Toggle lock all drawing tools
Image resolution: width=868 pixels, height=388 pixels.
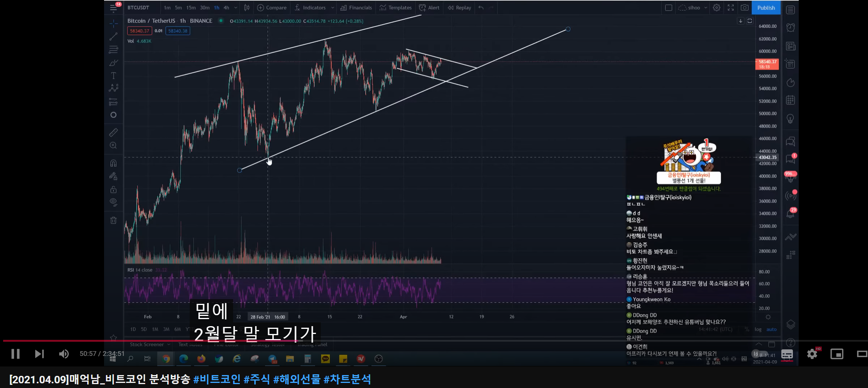tap(113, 189)
